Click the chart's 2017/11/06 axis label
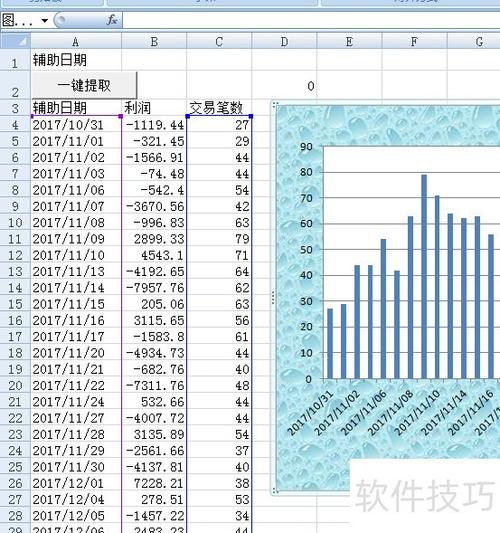500x533 pixels. (364, 413)
